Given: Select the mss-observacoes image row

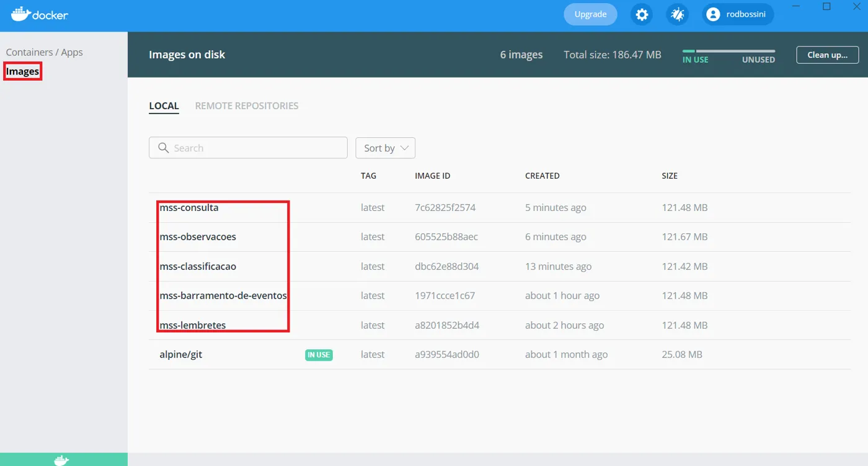Looking at the screenshot, I should tap(499, 237).
